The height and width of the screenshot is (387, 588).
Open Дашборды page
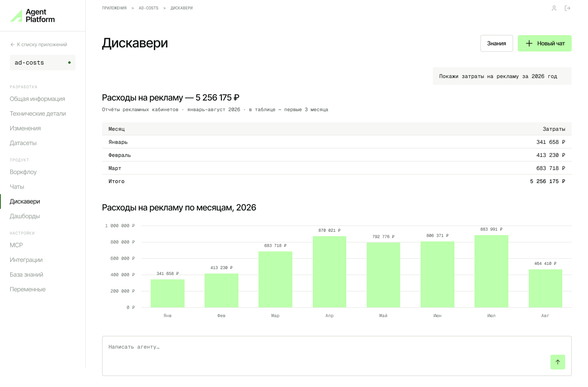click(x=25, y=216)
